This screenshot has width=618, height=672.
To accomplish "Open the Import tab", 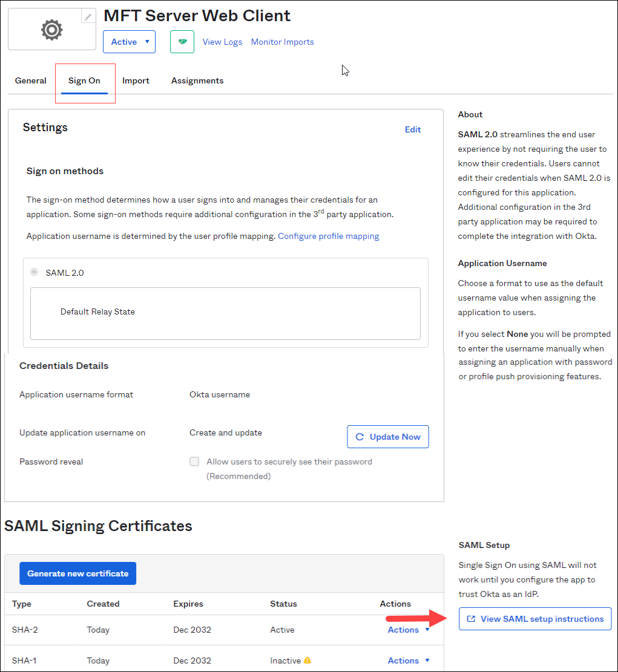I will (x=136, y=80).
